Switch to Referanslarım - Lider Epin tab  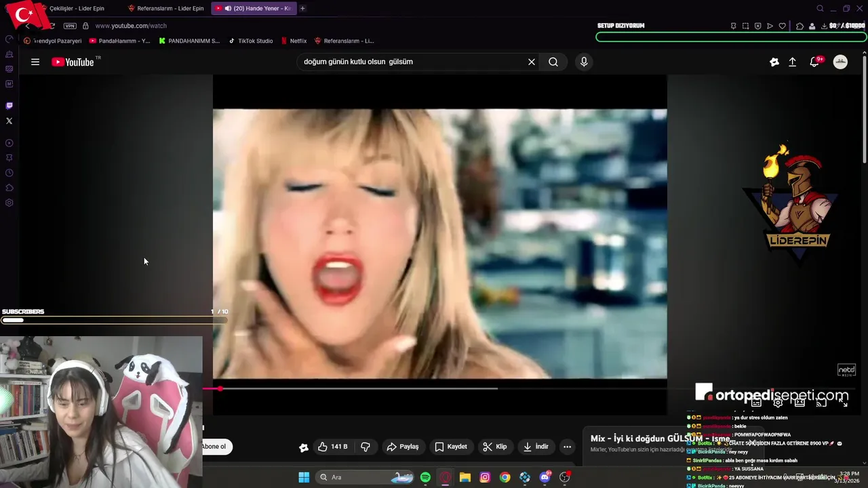tap(166, 8)
